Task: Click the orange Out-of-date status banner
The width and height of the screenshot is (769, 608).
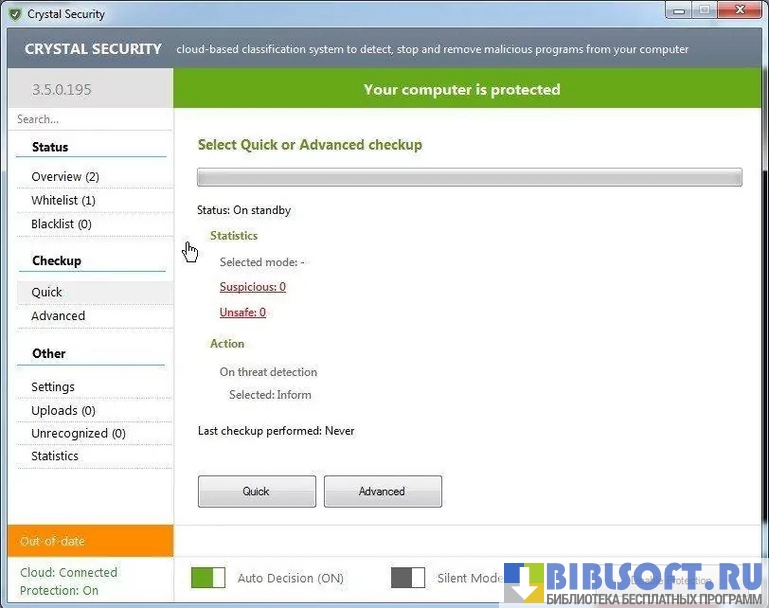Action: point(90,541)
